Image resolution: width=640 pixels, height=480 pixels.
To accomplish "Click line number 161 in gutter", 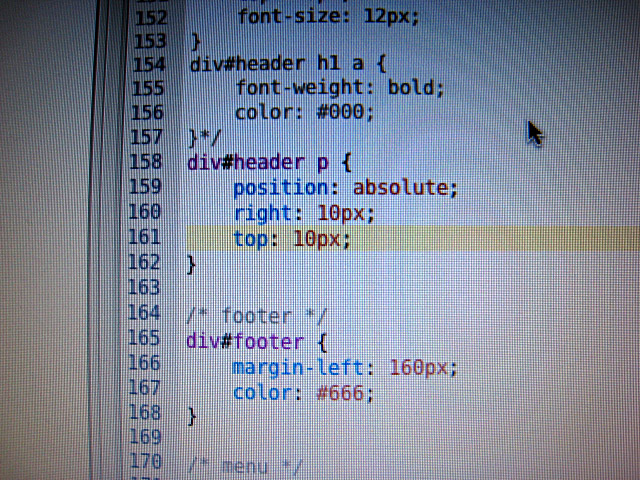I will pyautogui.click(x=144, y=237).
